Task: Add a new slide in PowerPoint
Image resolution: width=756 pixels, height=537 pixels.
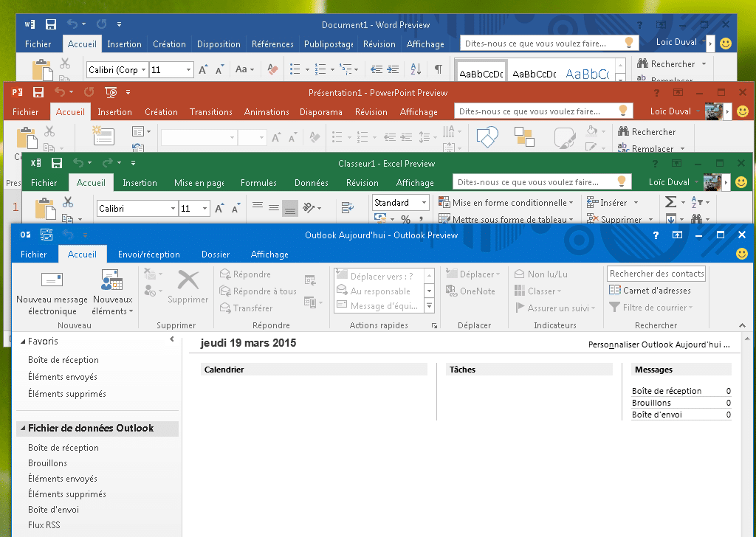Action: [x=103, y=135]
